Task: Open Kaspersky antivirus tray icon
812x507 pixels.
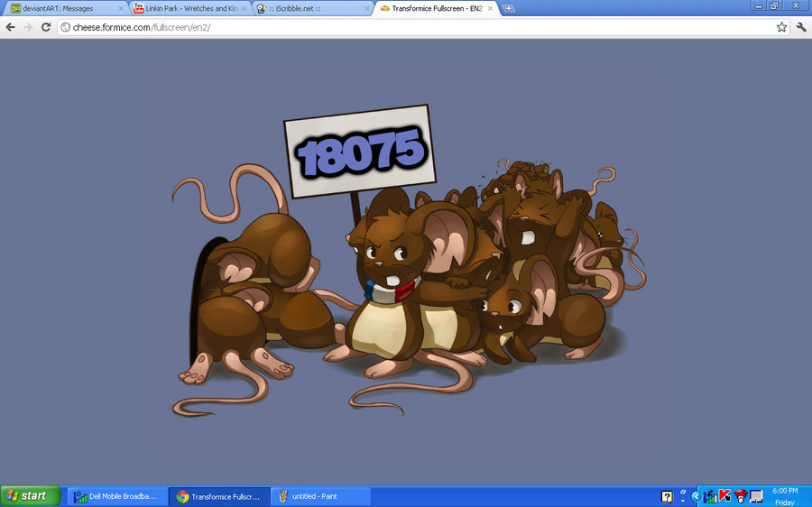Action: point(725,497)
